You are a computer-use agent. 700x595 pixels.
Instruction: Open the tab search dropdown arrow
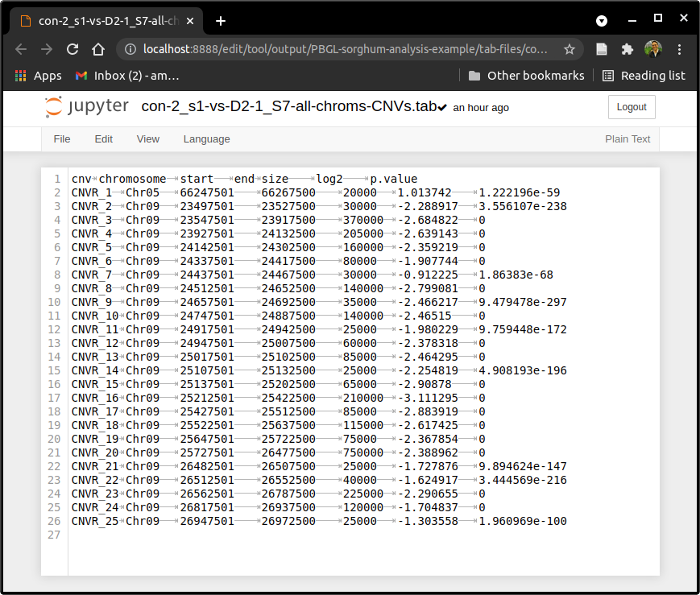602,21
